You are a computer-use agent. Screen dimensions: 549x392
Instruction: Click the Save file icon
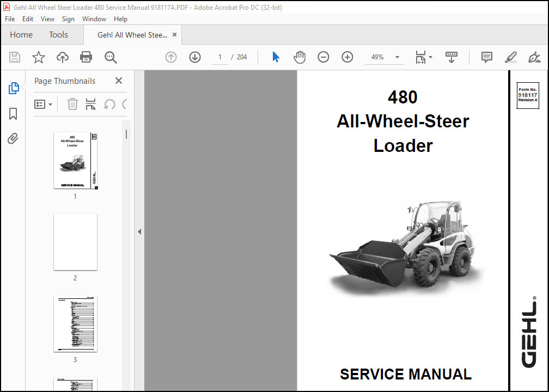point(15,57)
